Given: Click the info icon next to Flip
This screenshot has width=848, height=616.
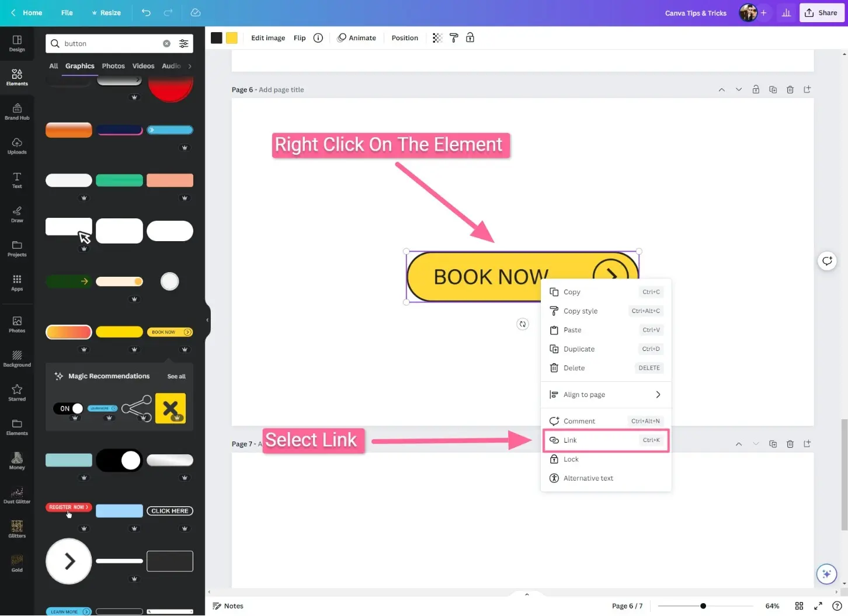Looking at the screenshot, I should click(x=318, y=38).
